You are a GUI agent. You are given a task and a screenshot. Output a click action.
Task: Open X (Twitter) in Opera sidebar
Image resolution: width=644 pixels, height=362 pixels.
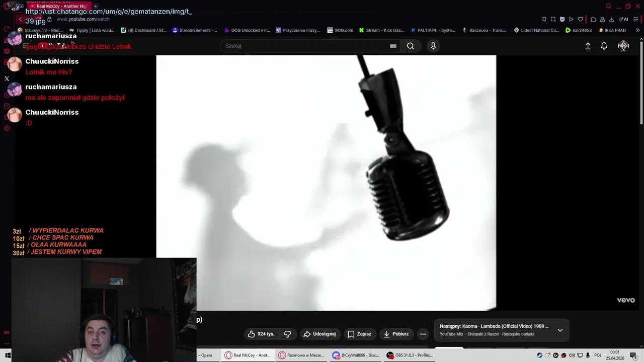pyautogui.click(x=7, y=78)
